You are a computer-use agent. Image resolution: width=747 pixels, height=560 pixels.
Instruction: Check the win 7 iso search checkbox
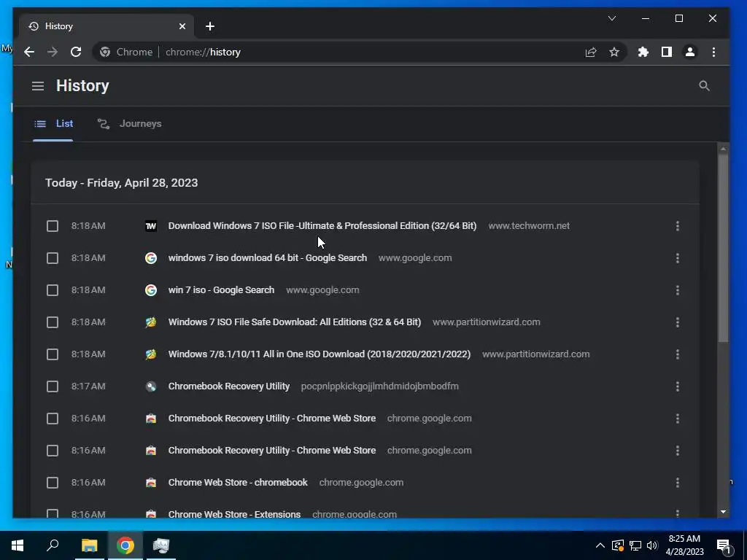(x=53, y=290)
